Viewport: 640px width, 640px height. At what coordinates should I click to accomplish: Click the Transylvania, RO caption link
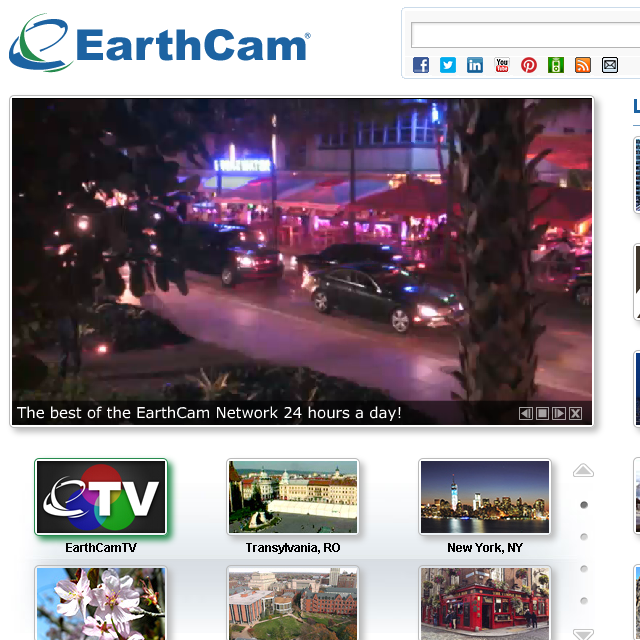tap(293, 548)
